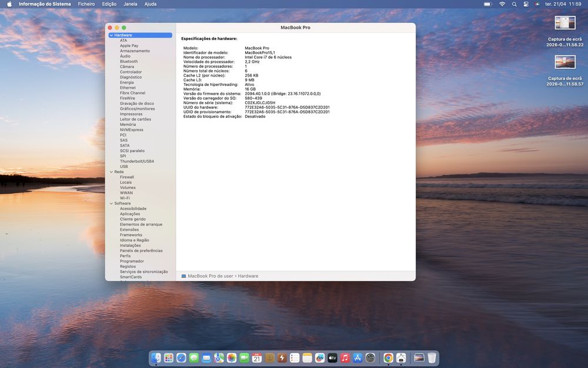Open the Ficheiro menu
Screen dimensions: 588x368
coord(86,4)
